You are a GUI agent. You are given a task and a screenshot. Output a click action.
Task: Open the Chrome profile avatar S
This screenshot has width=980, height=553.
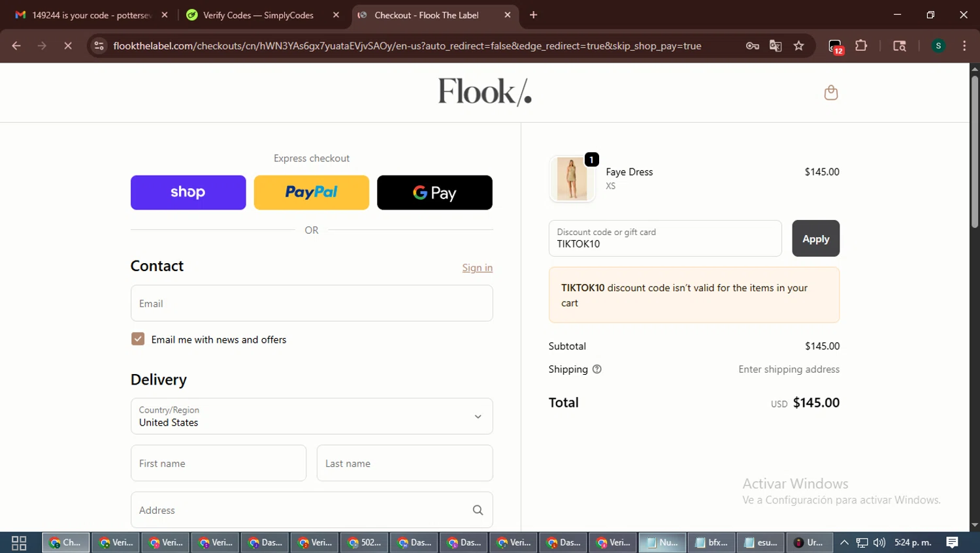click(x=938, y=46)
